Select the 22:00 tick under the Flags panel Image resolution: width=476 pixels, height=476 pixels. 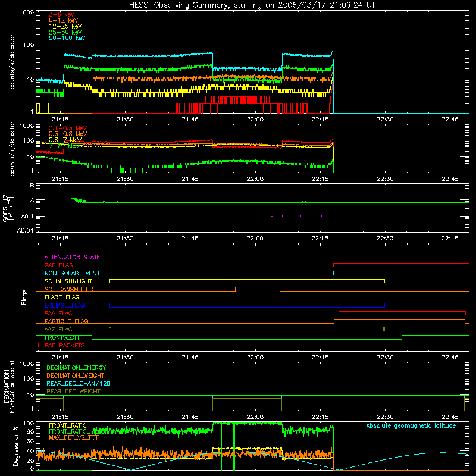click(x=255, y=358)
